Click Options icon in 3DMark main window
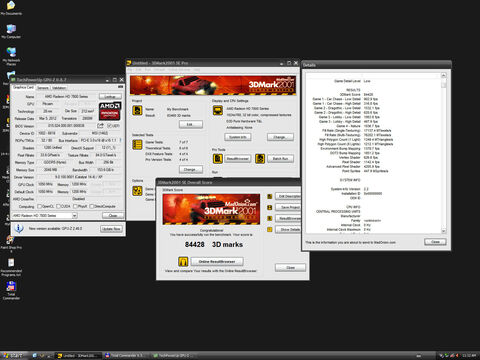This screenshot has width=480, height=360. (137, 191)
